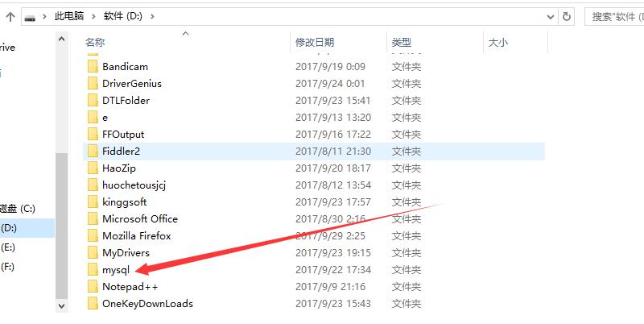Click the drive icon in the address bar
644x324 pixels.
30,17
